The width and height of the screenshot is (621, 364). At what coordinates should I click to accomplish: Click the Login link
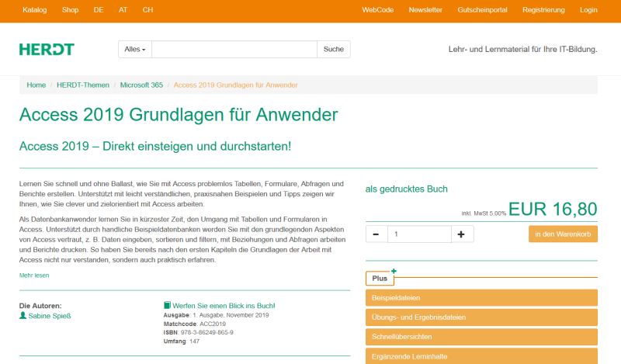588,10
